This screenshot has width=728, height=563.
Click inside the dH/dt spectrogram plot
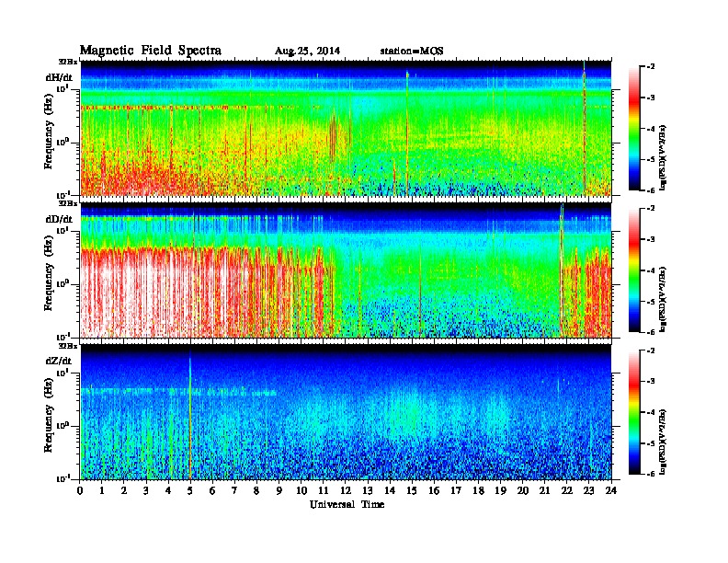346,128
